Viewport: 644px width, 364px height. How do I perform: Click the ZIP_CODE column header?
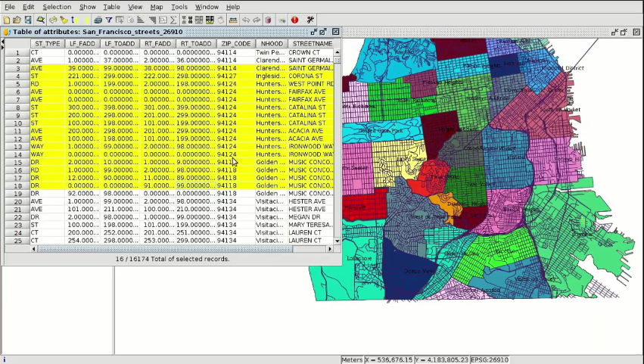click(x=235, y=44)
